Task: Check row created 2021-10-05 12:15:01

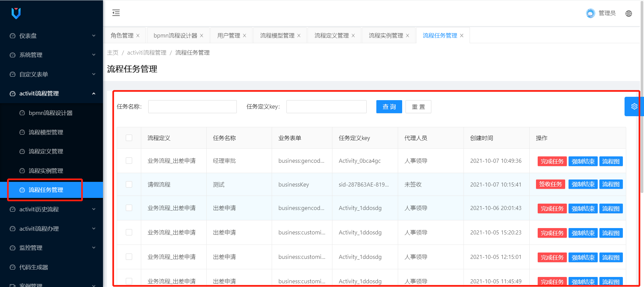Action: [x=129, y=257]
